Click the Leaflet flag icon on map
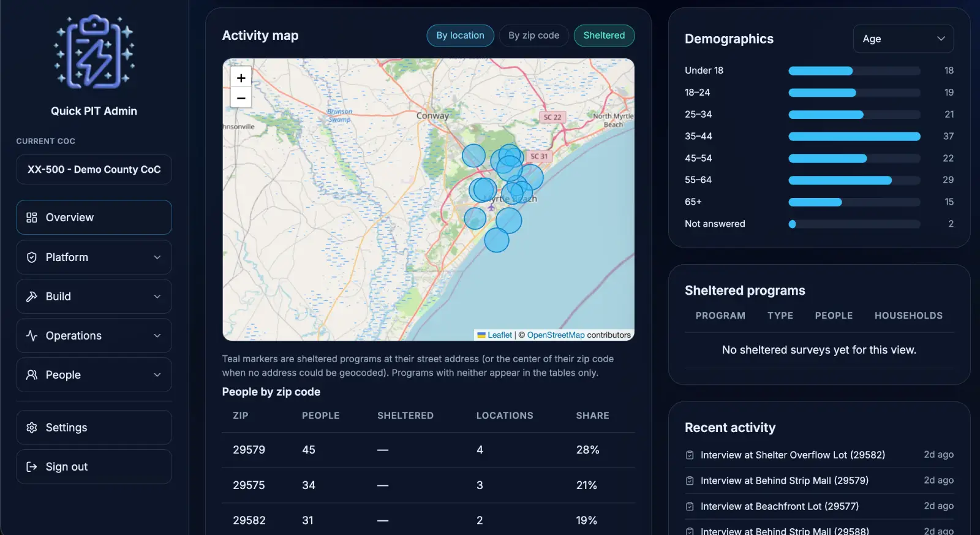The width and height of the screenshot is (980, 535). point(481,335)
